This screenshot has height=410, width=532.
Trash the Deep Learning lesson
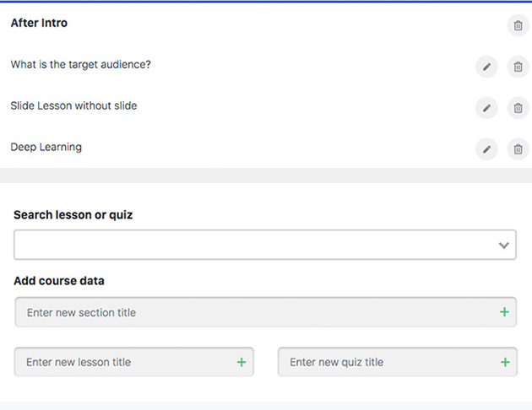coord(517,149)
